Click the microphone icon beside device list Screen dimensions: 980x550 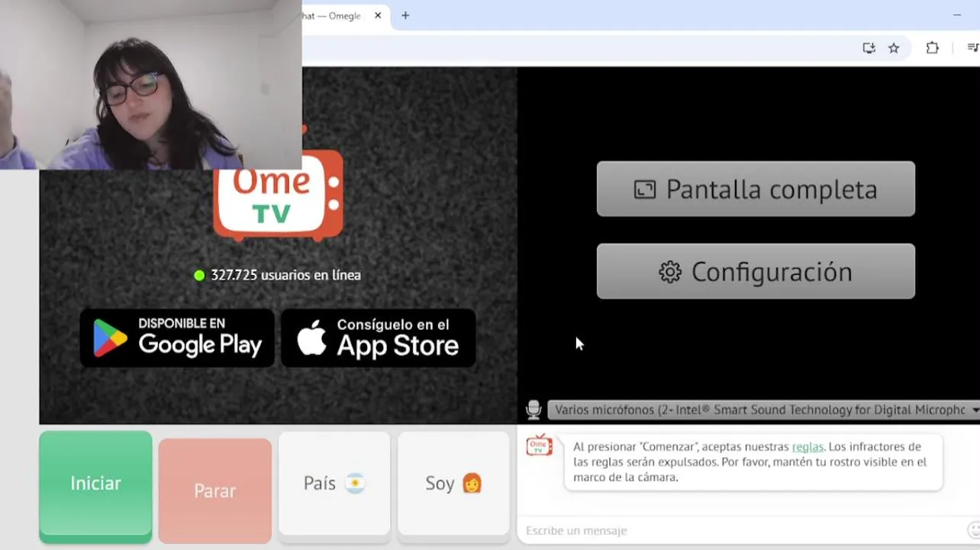point(534,410)
